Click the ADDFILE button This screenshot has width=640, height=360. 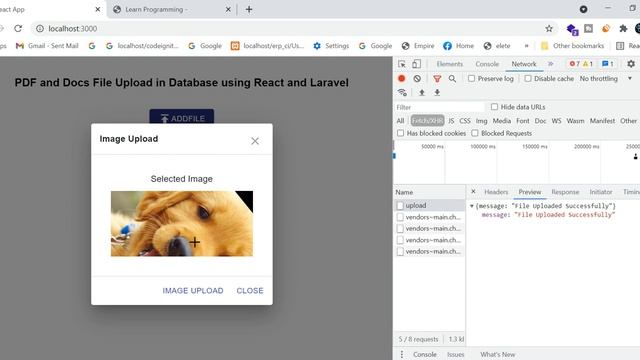(182, 117)
